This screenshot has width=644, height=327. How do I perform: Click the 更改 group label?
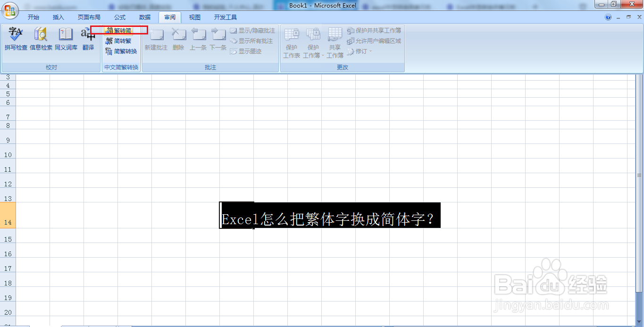coord(343,67)
